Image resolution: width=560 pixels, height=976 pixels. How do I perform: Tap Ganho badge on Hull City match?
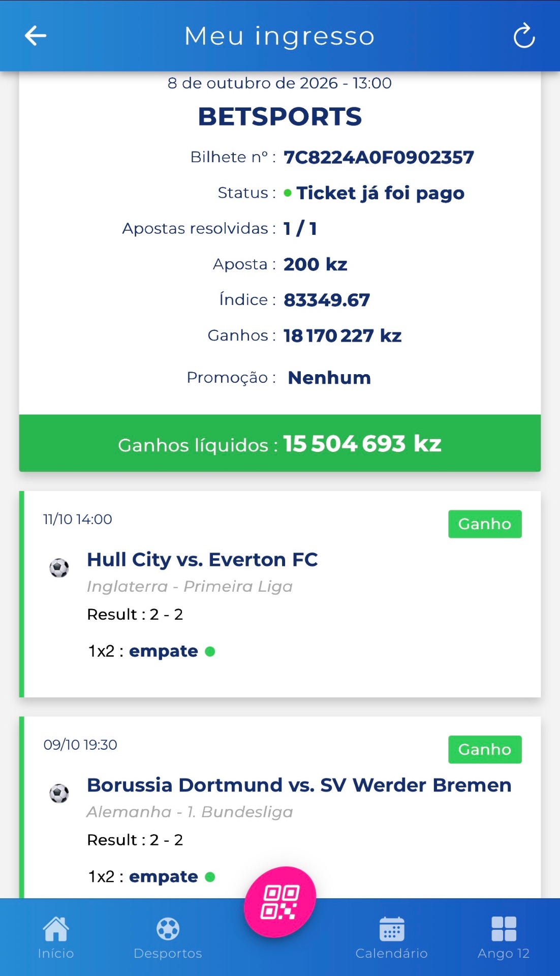pos(485,524)
